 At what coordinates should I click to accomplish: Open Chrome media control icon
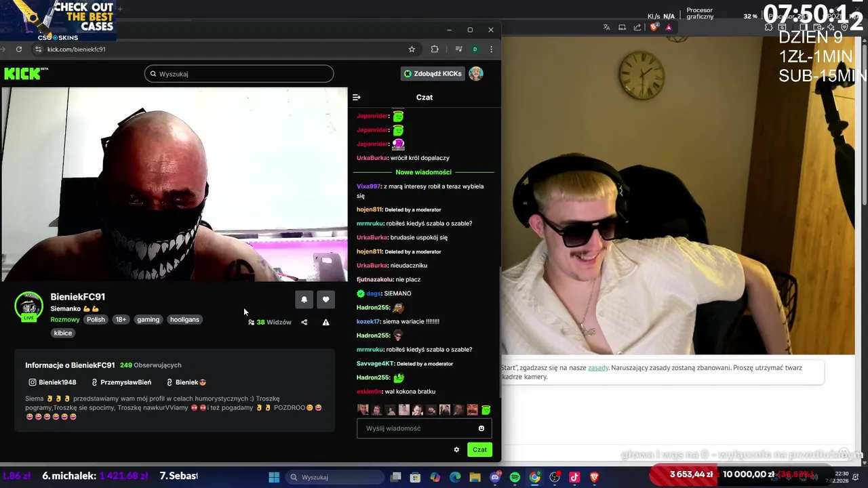coord(458,49)
